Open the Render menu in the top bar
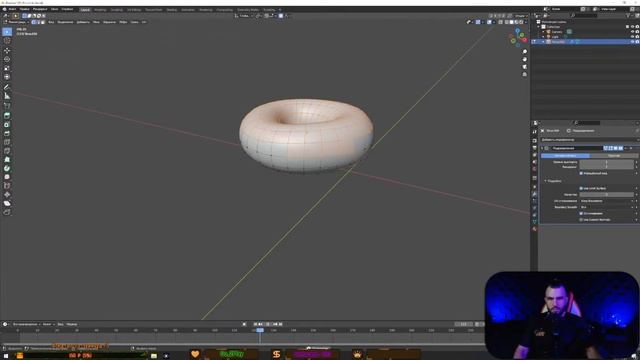Screen dimensions: 640x360 pyautogui.click(x=40, y=9)
